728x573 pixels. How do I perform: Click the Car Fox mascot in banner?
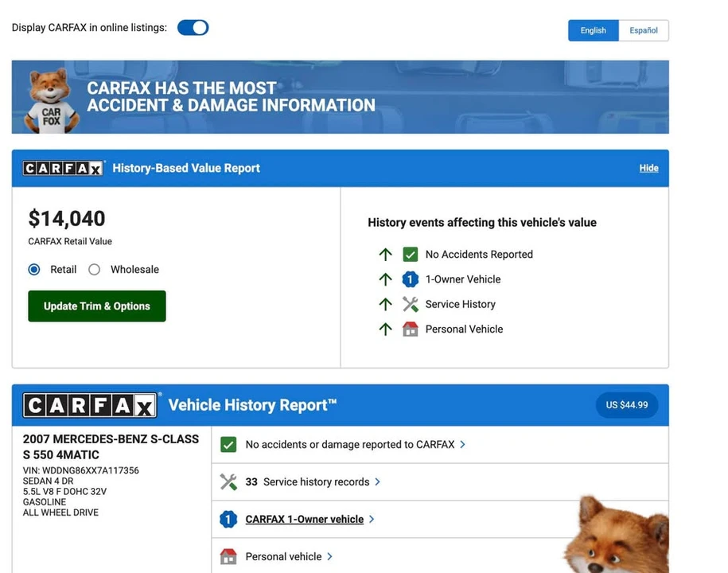[x=50, y=101]
